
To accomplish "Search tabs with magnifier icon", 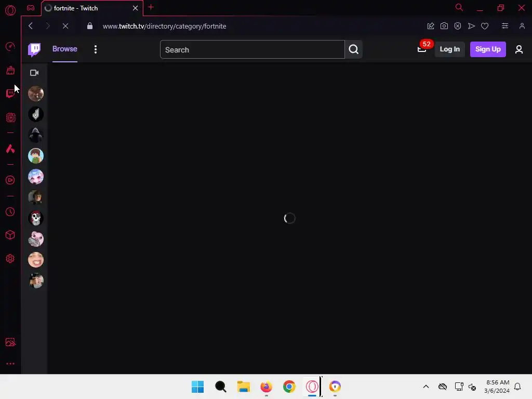I will (459, 7).
